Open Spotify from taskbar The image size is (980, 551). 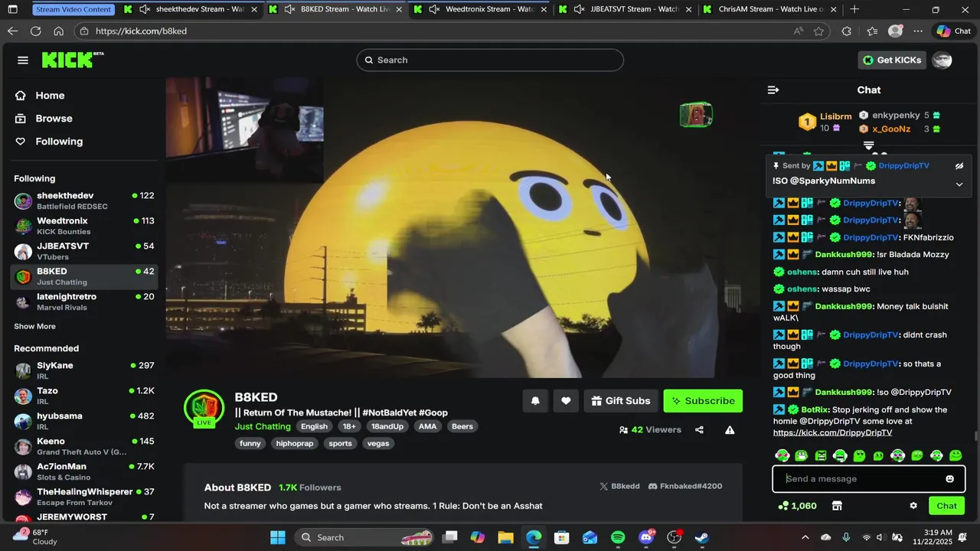coord(618,537)
